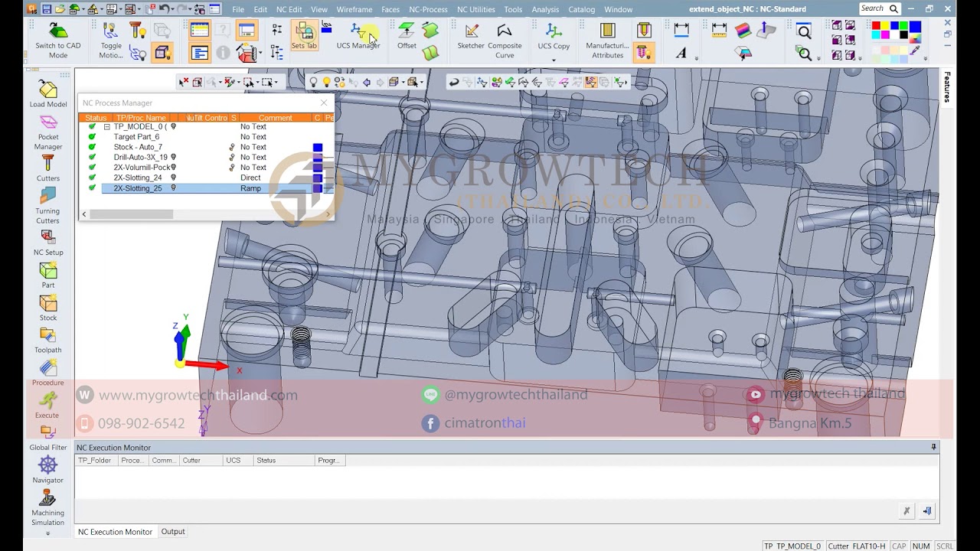Launch the Sketcher tool
Screen dimensions: 980x551
(471, 36)
